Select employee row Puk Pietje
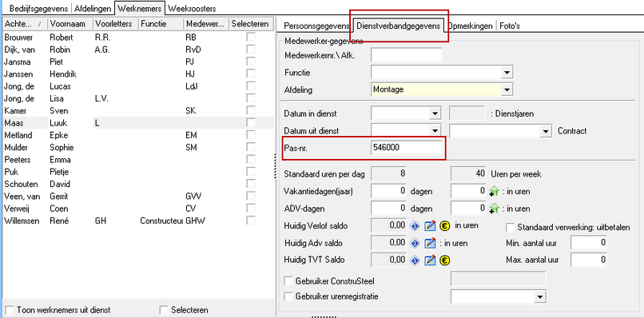The height and width of the screenshot is (318, 644). tap(137, 172)
